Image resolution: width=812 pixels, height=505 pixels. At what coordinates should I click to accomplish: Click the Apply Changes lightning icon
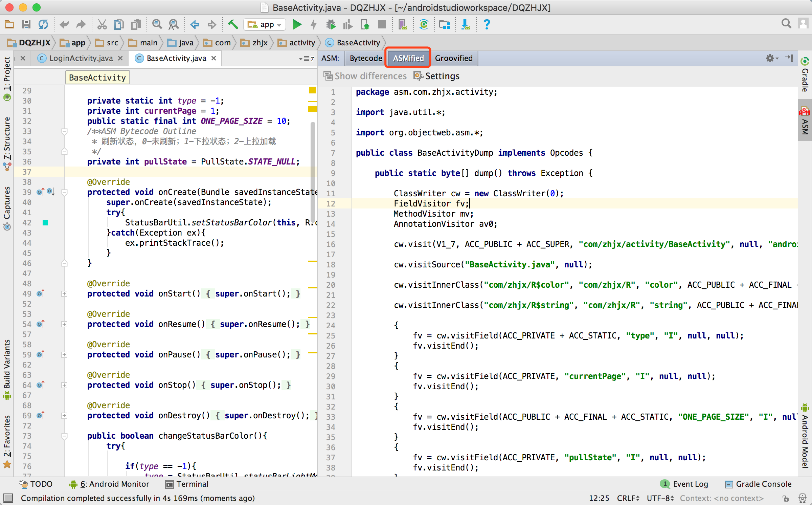pyautogui.click(x=314, y=24)
